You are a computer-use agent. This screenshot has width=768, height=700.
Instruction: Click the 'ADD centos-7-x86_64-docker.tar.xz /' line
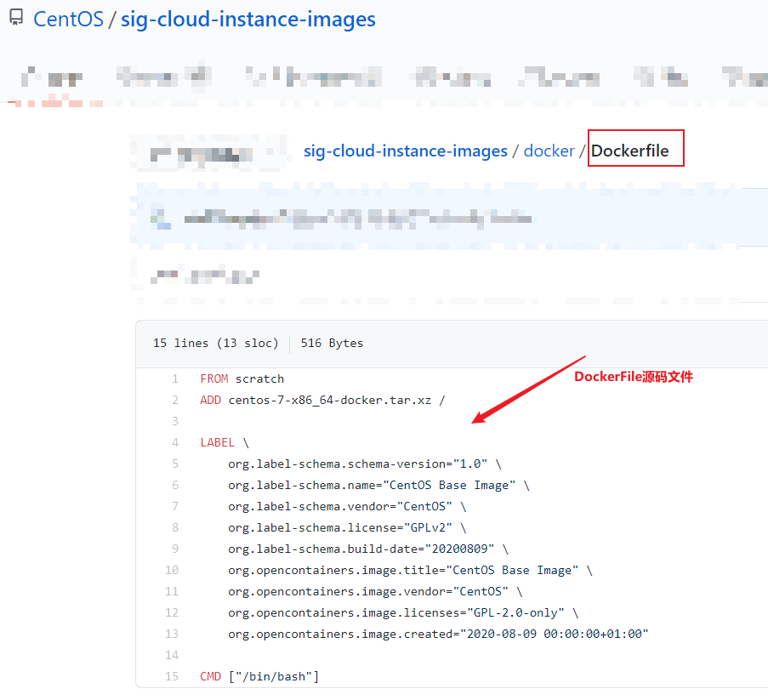coord(322,401)
